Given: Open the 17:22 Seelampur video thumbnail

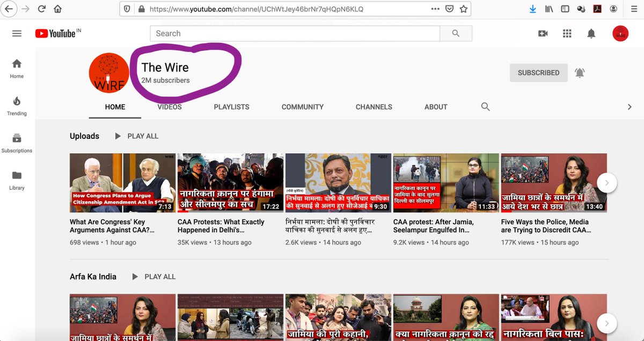Looking at the screenshot, I should click(230, 183).
